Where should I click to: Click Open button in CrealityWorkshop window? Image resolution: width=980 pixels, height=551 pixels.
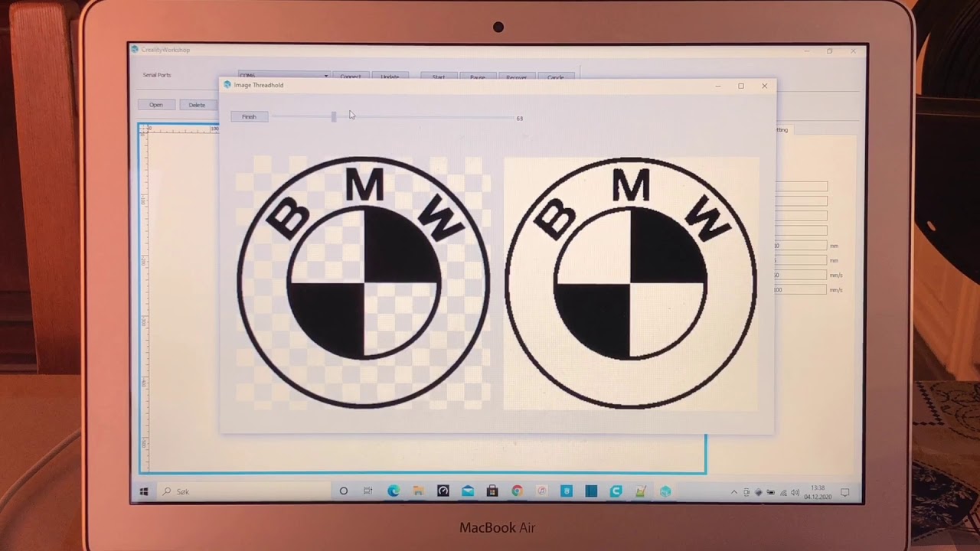click(x=156, y=105)
